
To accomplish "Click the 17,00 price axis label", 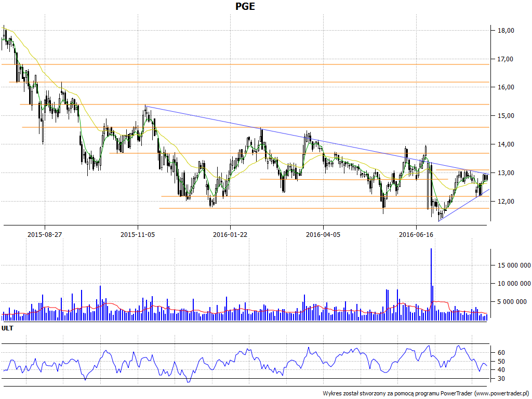I will coord(506,59).
